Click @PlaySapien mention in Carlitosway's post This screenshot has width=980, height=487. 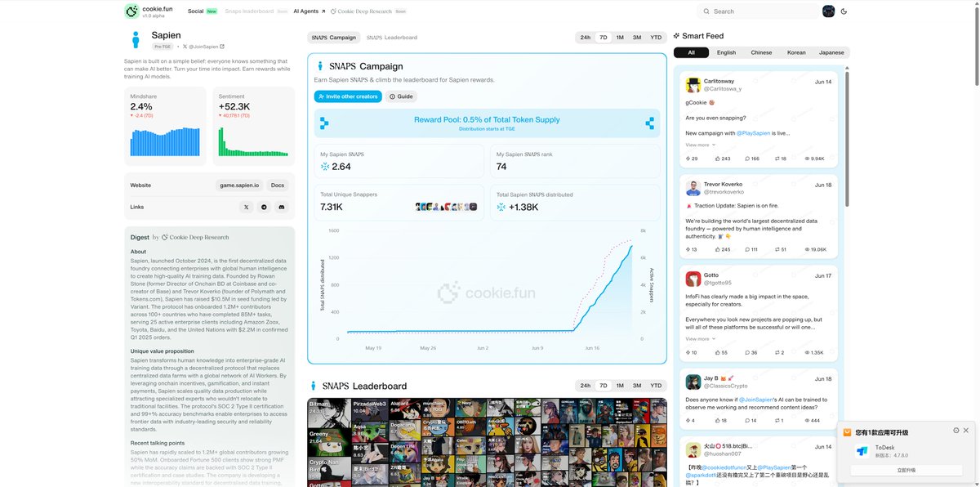(x=753, y=132)
